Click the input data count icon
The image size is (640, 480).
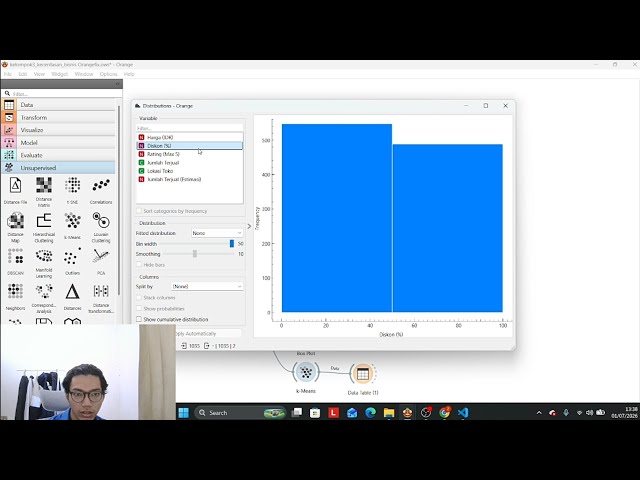pos(184,346)
